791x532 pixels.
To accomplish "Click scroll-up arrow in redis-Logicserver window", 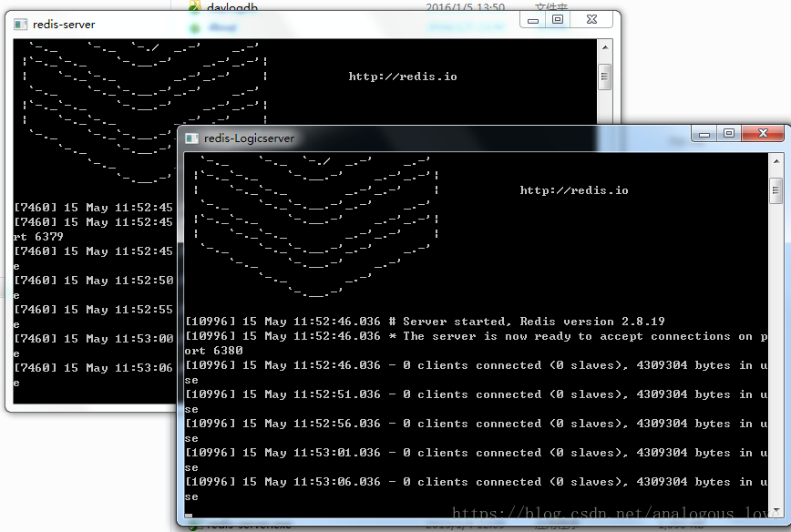I will [x=776, y=161].
